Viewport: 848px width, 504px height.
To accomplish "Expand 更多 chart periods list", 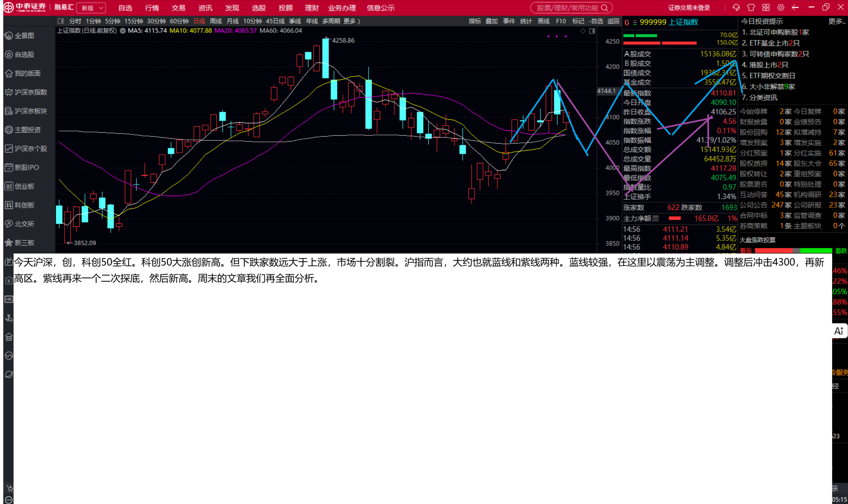I will [352, 21].
